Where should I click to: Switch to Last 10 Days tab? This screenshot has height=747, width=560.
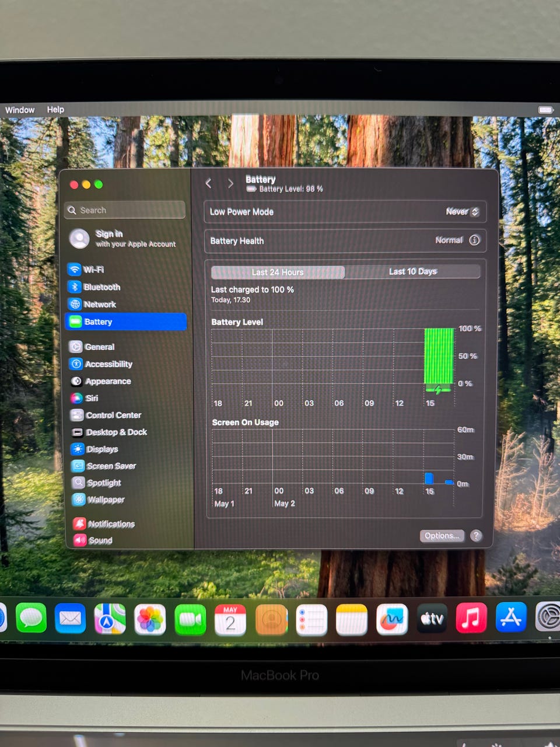pos(413,271)
